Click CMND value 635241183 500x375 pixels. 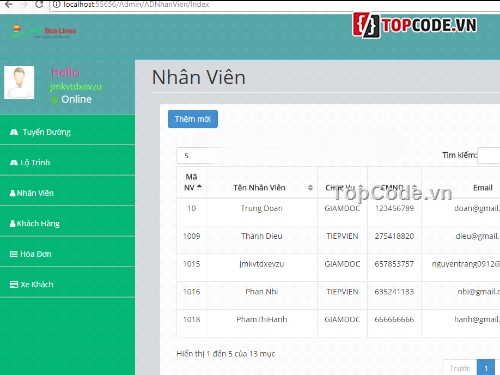point(394,292)
